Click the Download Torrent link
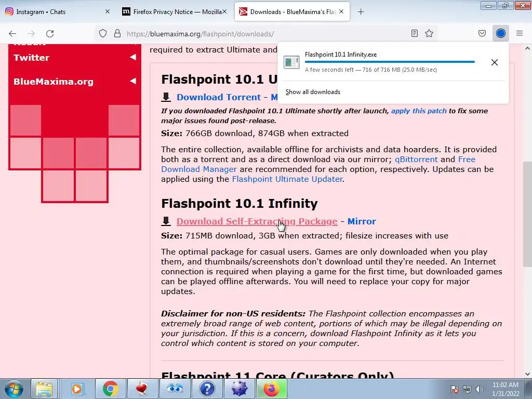Viewport: 532px width, 399px height. [219, 97]
